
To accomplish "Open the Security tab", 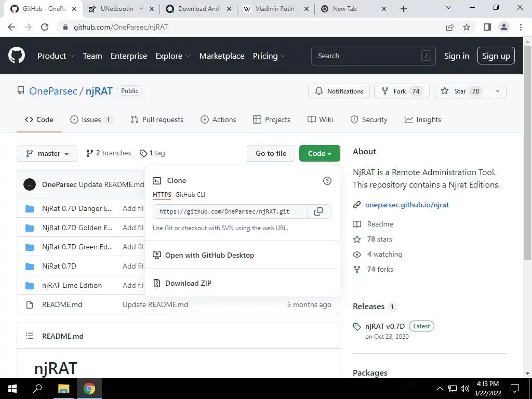I will pos(369,119).
